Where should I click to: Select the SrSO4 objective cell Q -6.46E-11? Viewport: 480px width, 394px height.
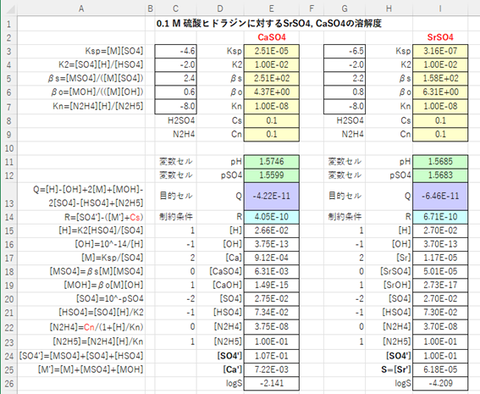point(440,196)
